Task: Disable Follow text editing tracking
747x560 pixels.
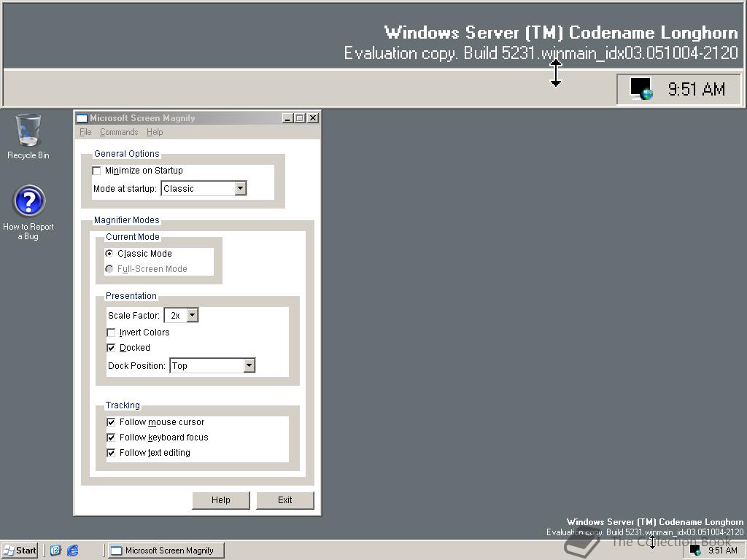Action: [111, 453]
